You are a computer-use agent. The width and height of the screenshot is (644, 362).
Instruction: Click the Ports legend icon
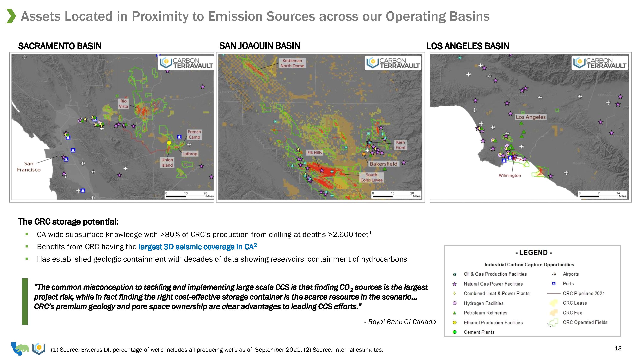pyautogui.click(x=553, y=284)
